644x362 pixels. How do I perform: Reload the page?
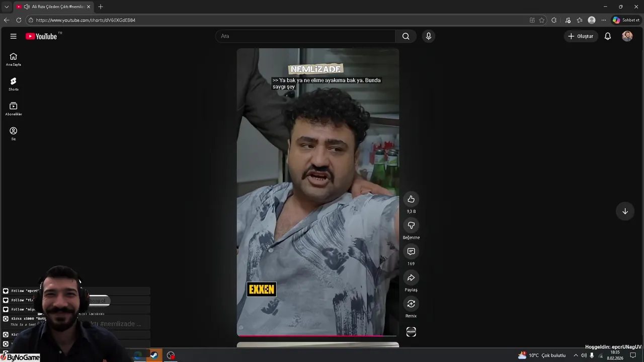(x=19, y=20)
